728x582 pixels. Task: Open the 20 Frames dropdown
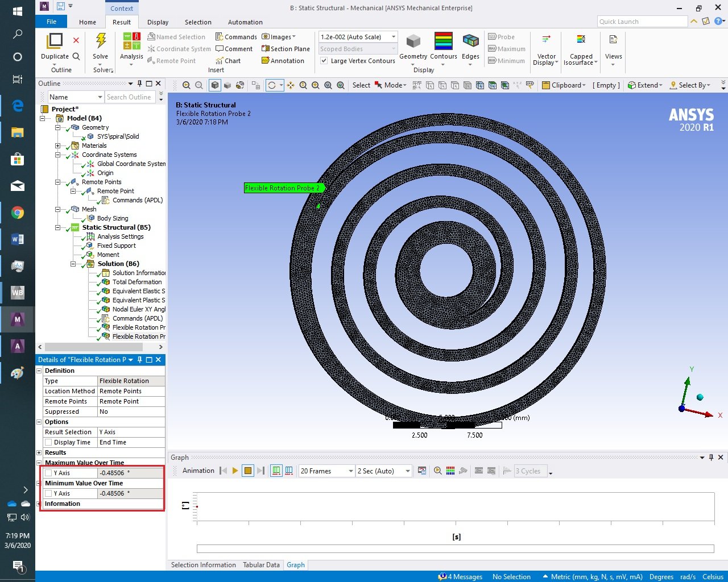[350, 471]
